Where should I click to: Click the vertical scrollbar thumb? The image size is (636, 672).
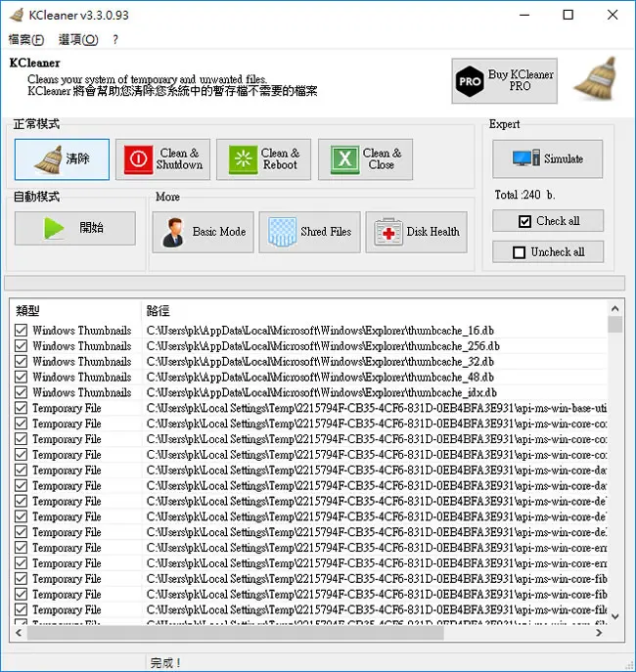tap(615, 325)
